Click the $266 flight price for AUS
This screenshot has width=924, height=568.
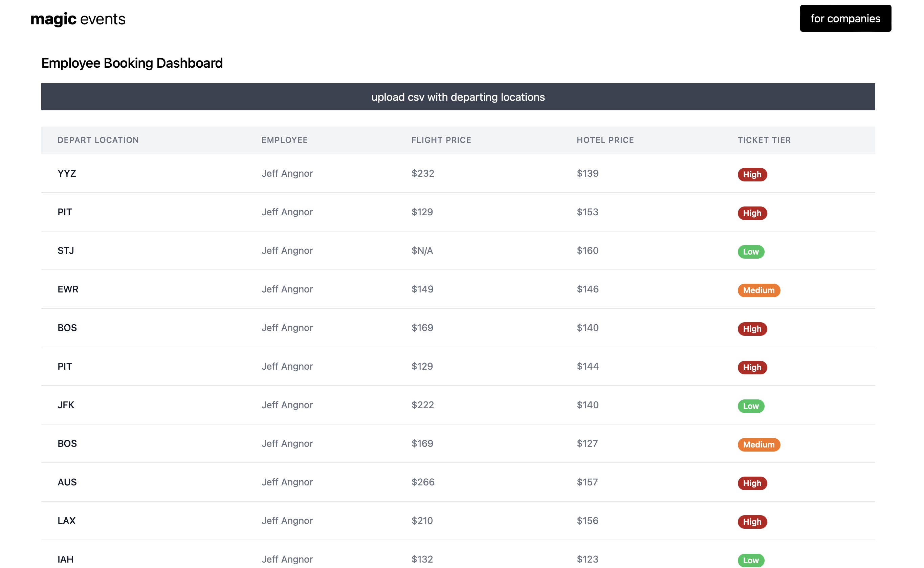click(x=422, y=482)
